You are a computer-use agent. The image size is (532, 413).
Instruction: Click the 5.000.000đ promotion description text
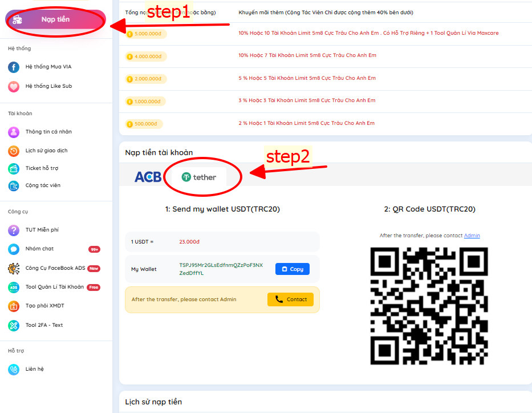pos(368,33)
